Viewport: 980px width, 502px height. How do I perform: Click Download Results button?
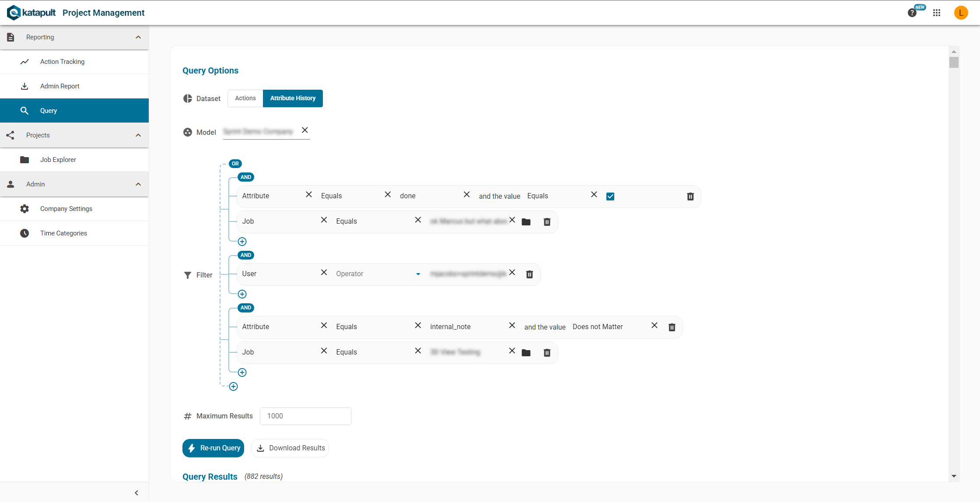[290, 448]
